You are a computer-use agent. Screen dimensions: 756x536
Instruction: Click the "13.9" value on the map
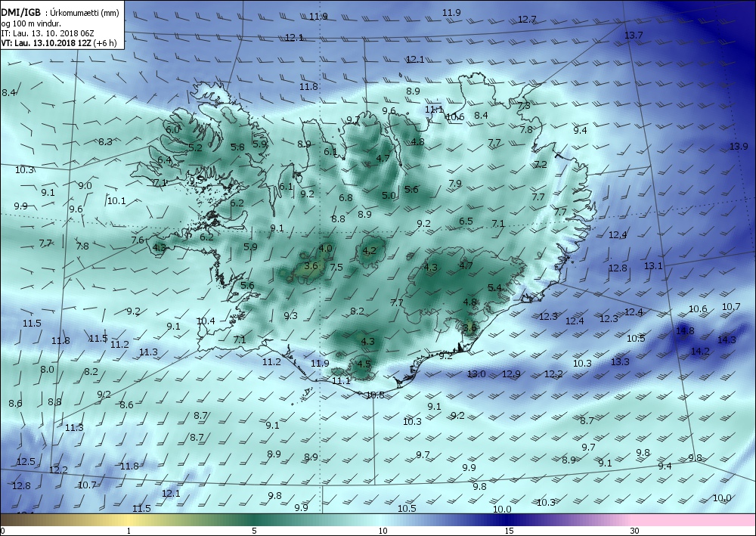[x=739, y=146]
